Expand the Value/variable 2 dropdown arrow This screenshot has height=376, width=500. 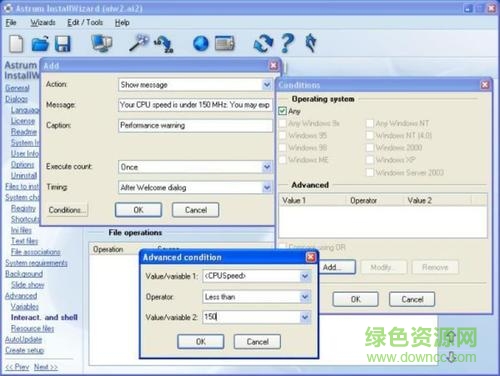[x=305, y=317]
